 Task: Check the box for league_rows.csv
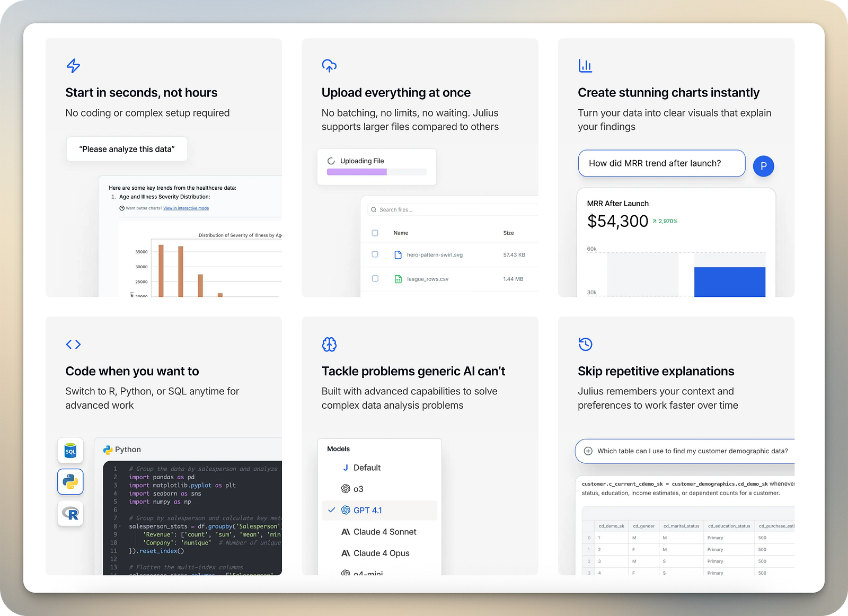click(x=375, y=278)
